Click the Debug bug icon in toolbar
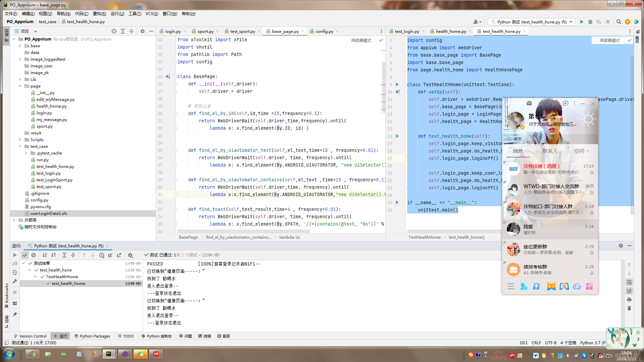The height and width of the screenshot is (362, 644). tap(590, 22)
